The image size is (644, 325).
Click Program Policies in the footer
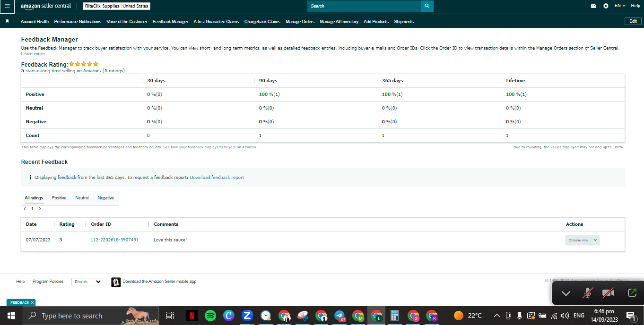click(x=48, y=282)
